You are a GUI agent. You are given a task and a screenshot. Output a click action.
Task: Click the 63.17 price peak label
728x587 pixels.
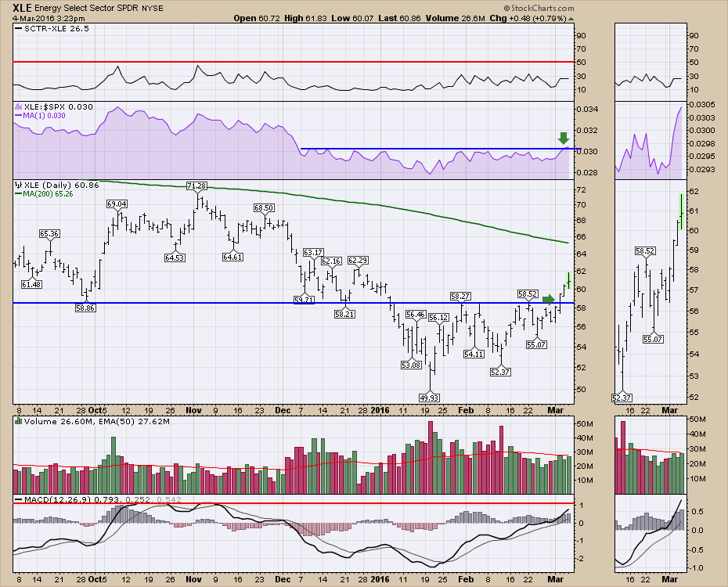coord(313,252)
